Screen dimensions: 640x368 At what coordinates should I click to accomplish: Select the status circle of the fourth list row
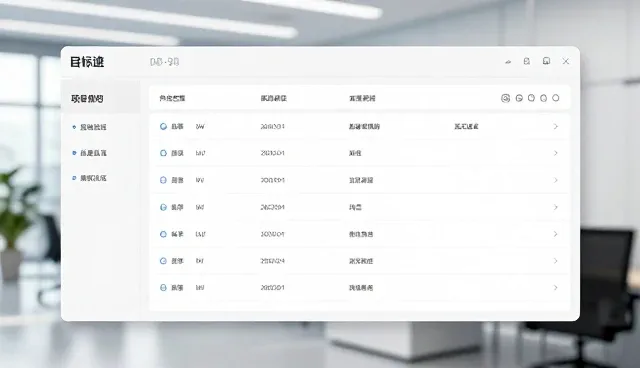(x=163, y=207)
